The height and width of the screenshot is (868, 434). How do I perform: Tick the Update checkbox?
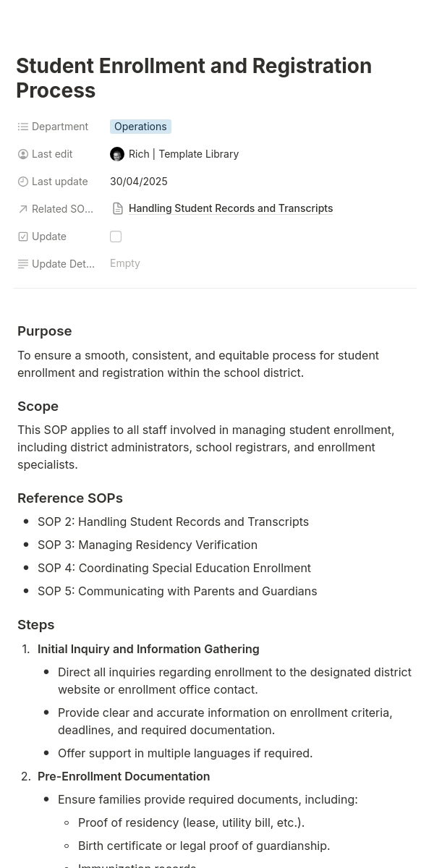tap(116, 237)
